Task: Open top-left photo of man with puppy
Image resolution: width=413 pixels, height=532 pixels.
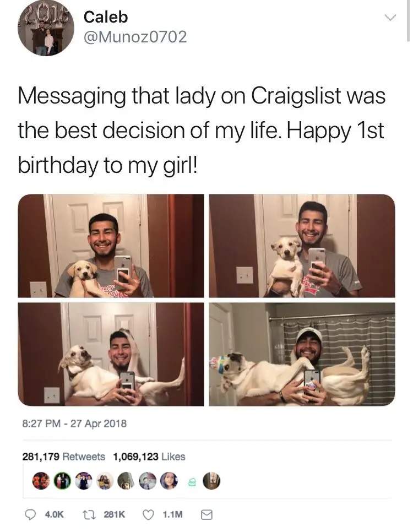Action: coord(111,246)
